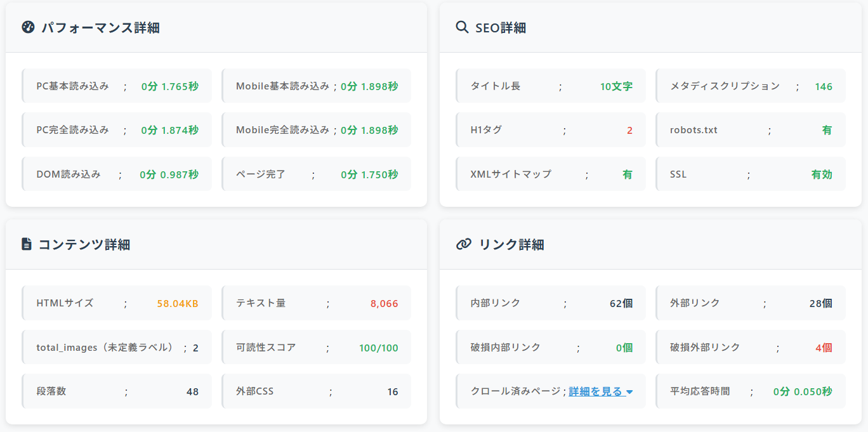Image resolution: width=868 pixels, height=432 pixels.
Task: Expand the 詳細を見る dropdown arrow
Action: (629, 392)
